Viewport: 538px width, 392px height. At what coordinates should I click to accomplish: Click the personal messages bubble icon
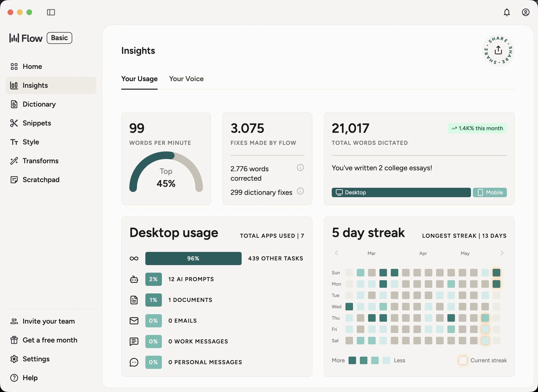pyautogui.click(x=134, y=362)
